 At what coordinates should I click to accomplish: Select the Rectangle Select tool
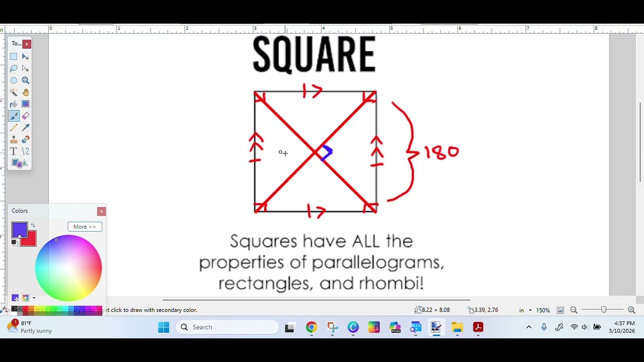(x=14, y=57)
